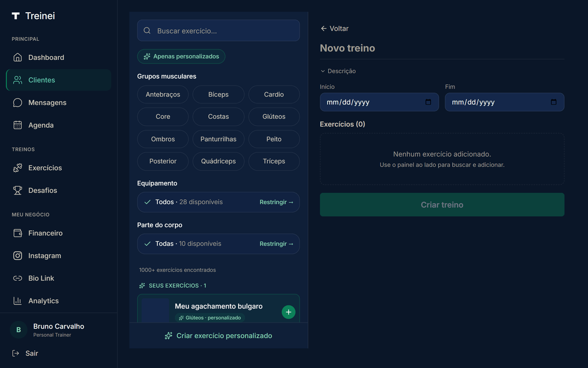Image resolution: width=588 pixels, height=368 pixels.
Task: Click the Financeiro wallet icon
Action: point(18,233)
